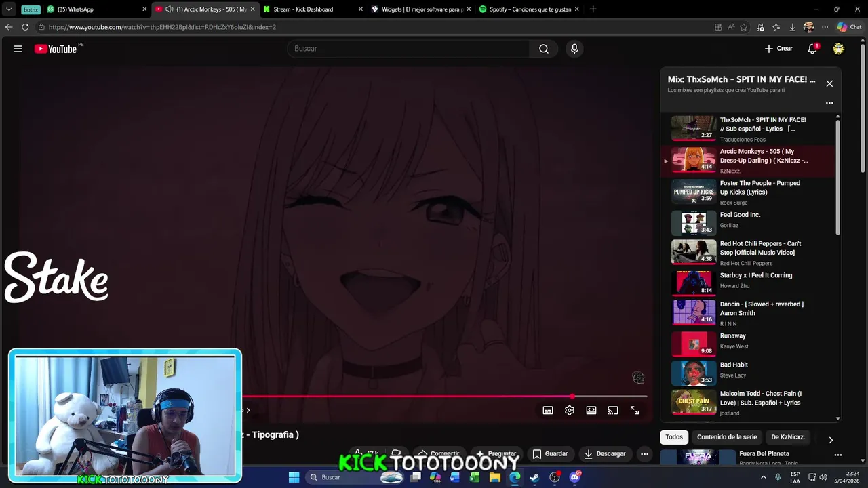
Task: Open the Edge three-dot settings menu
Action: pyautogui.click(x=825, y=27)
